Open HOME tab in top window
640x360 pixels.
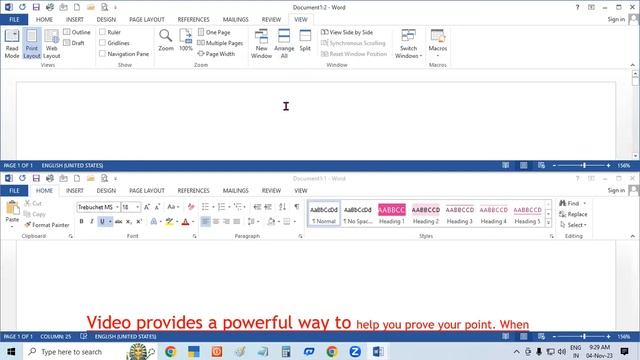[x=44, y=19]
